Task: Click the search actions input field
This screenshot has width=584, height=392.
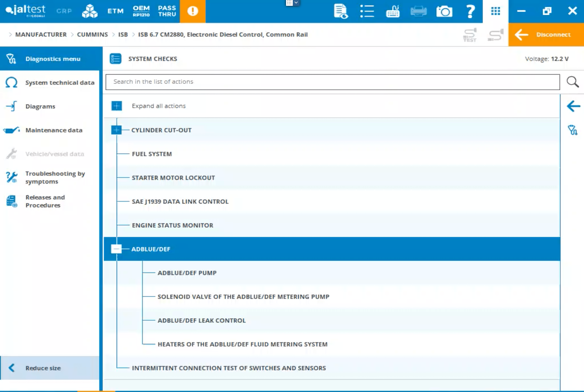Action: point(332,82)
